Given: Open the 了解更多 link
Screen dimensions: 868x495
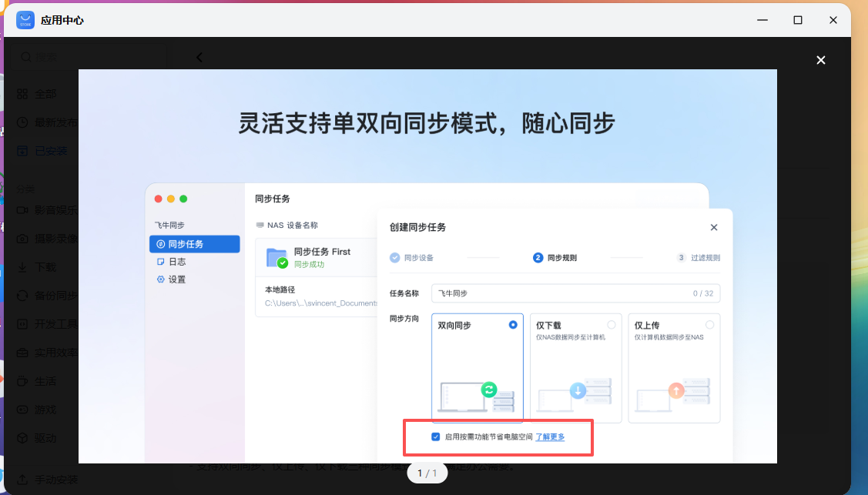Looking at the screenshot, I should (550, 437).
